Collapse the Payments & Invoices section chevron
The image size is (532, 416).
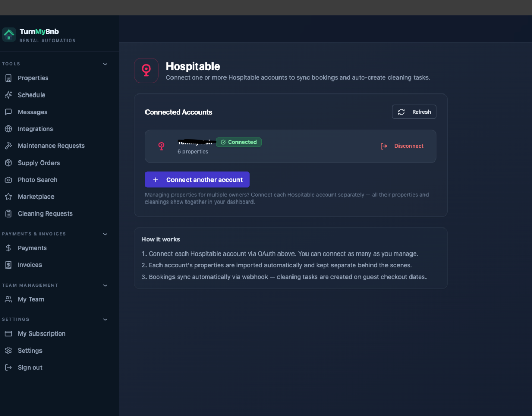click(x=105, y=234)
